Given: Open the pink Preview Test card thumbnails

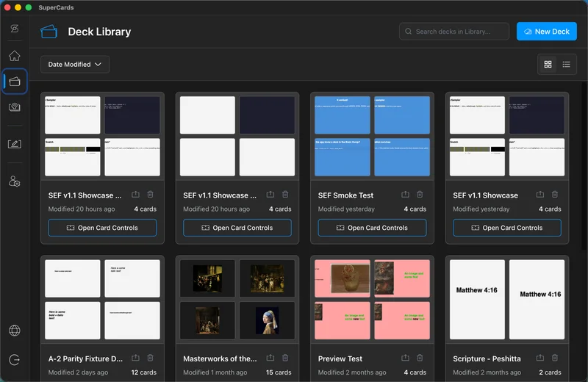Looking at the screenshot, I should tap(372, 300).
